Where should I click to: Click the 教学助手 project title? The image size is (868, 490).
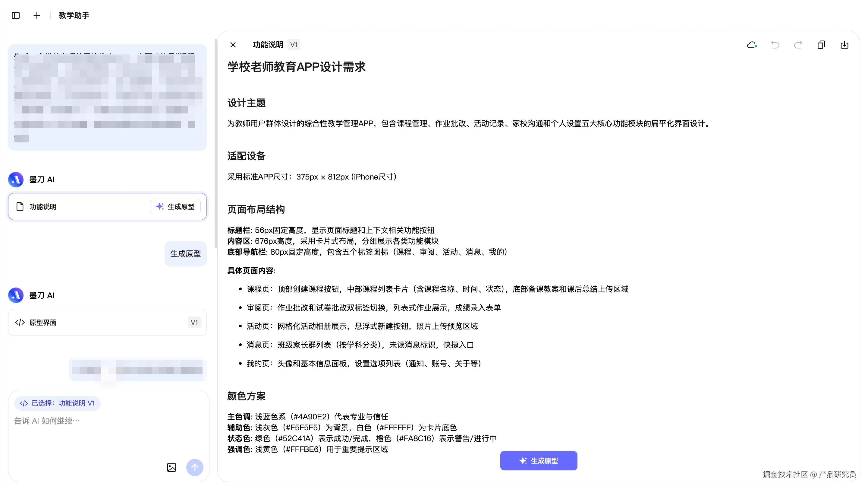tap(74, 15)
